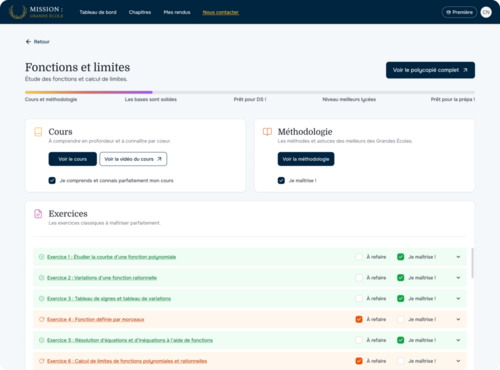Open Exercice 5 équations et inéquations link

click(x=130, y=340)
